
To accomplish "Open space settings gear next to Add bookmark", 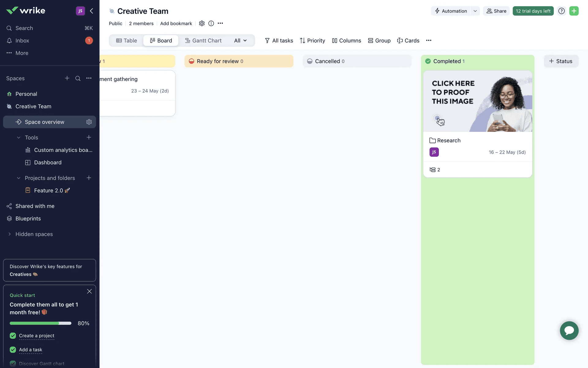I will coord(202,23).
